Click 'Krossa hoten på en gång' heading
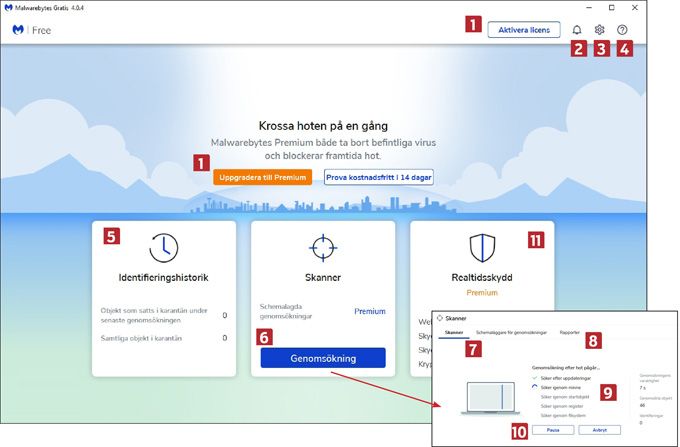Viewport: 680px width, 447px height. pos(323,126)
